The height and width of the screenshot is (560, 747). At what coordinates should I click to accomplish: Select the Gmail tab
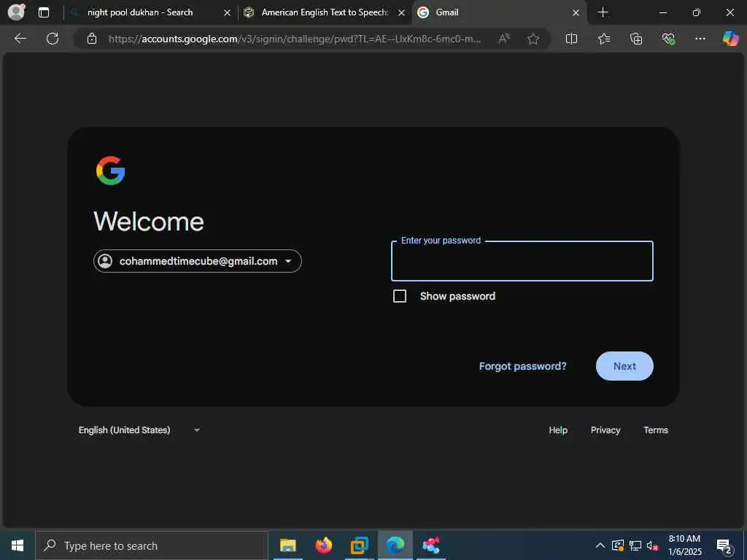tap(499, 12)
